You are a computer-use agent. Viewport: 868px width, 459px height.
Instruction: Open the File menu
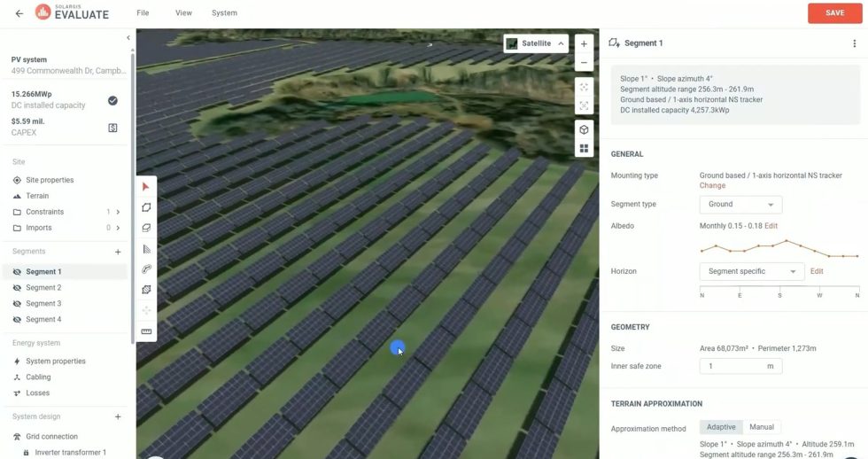[x=143, y=12]
